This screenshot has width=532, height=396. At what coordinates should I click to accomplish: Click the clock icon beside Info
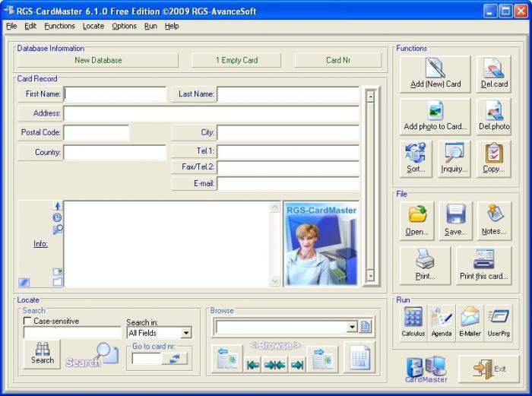point(57,217)
